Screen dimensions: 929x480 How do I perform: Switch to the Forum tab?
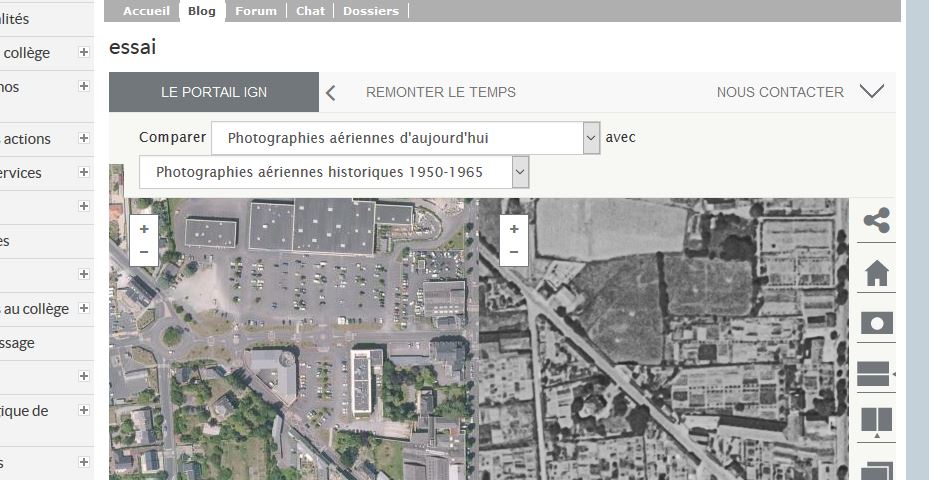[256, 11]
